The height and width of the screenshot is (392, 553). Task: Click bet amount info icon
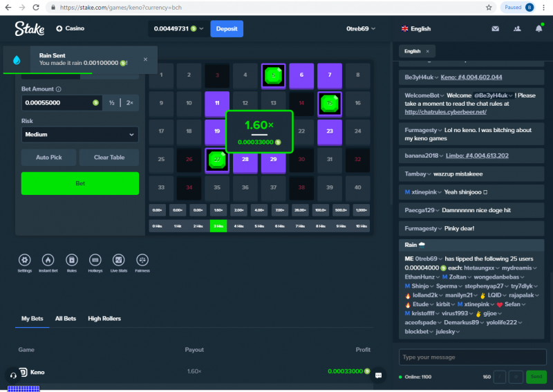(59, 89)
